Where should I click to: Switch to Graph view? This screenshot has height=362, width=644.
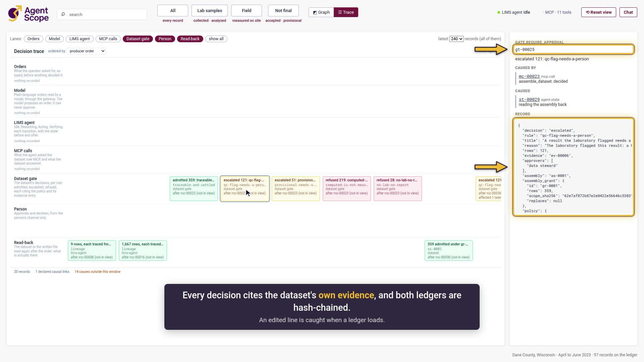[321, 12]
